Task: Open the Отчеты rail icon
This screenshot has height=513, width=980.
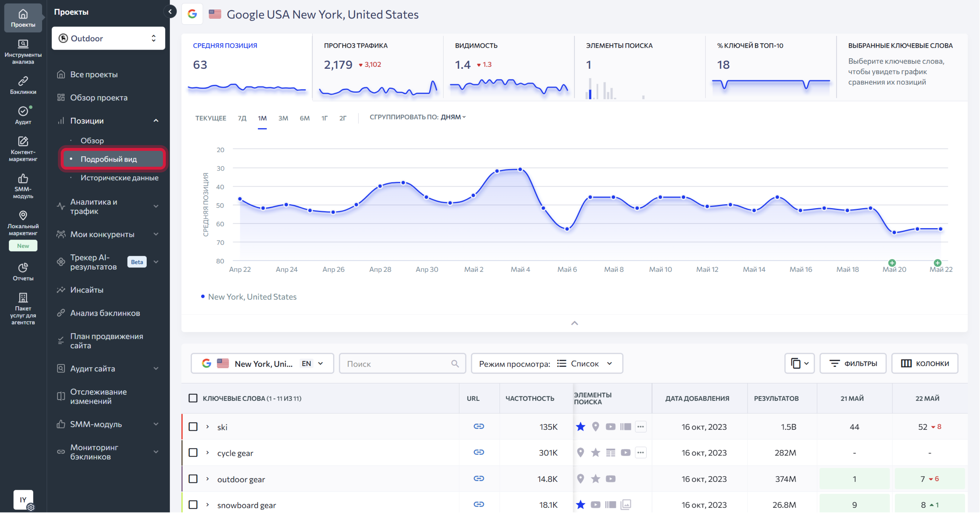Action: 23,272
